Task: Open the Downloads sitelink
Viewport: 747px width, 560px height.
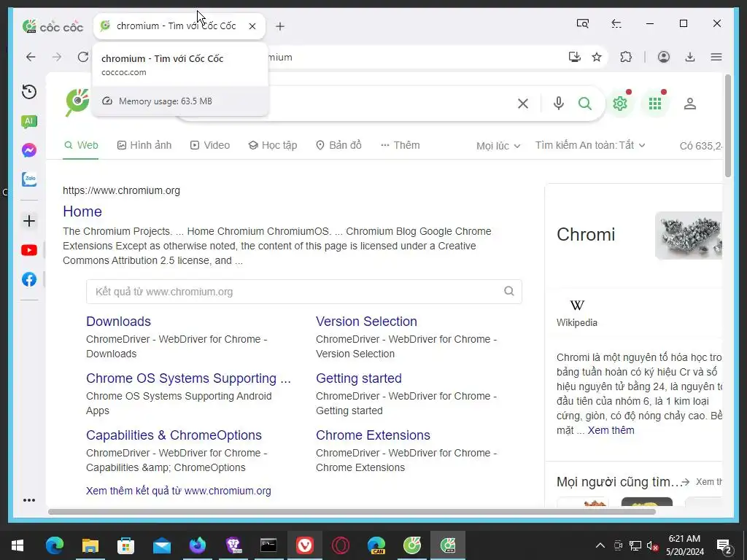Action: (x=119, y=322)
